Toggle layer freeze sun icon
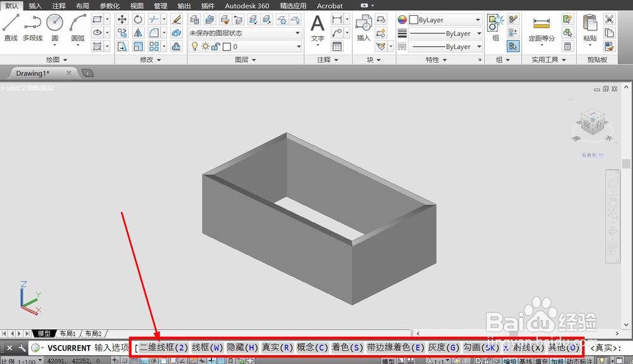Viewport: 633px width, 364px height. coord(206,46)
